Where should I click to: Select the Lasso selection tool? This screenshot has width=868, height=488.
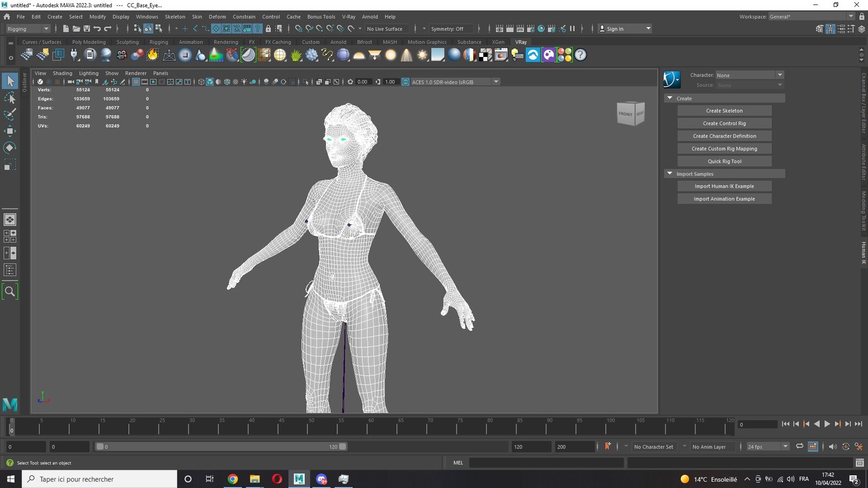tap(10, 98)
